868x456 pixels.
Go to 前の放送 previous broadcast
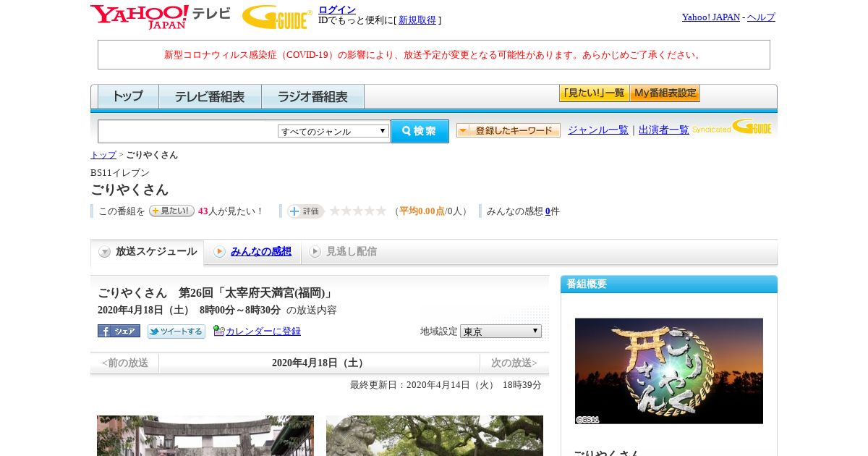[x=124, y=363]
